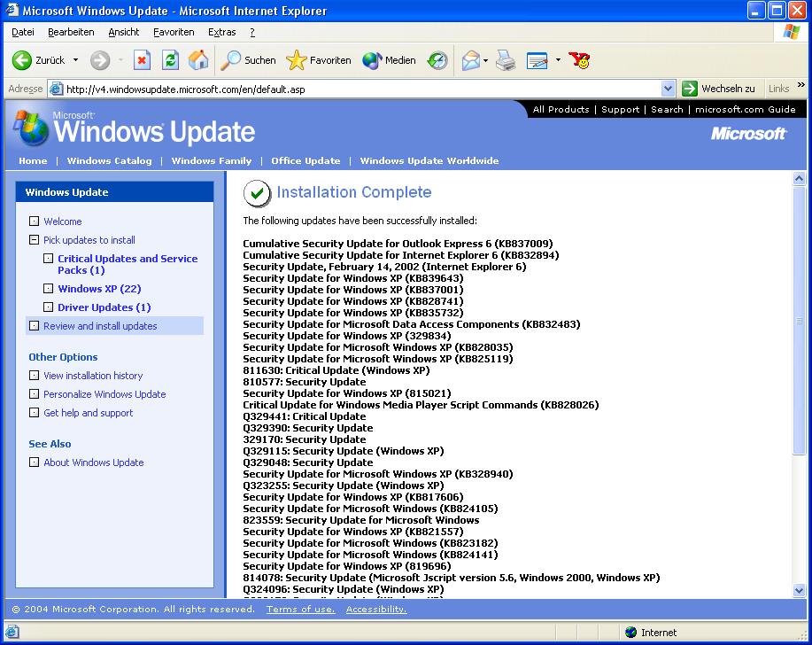The image size is (812, 645).
Task: Expand the Links toolbar chevron
Action: coord(801,88)
